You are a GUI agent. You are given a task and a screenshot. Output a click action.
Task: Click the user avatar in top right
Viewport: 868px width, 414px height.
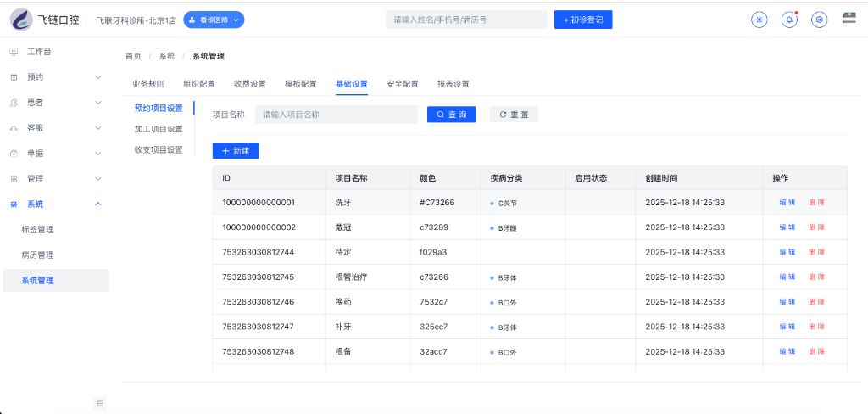(x=849, y=19)
